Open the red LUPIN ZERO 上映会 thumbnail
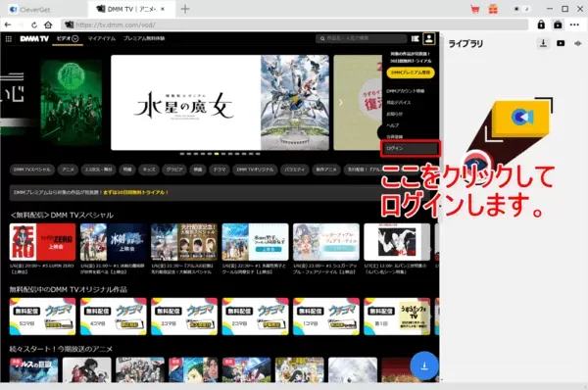Screen dimensions: 588x390 42,242
